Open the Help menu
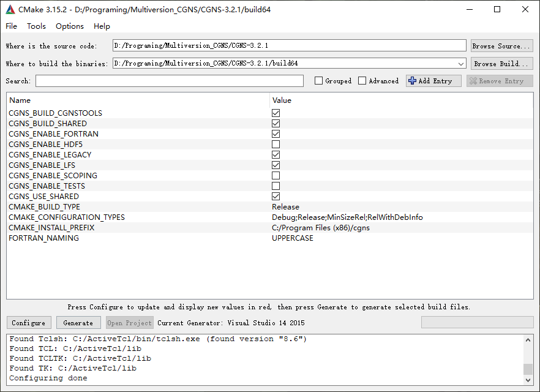The image size is (540, 392). 102,26
